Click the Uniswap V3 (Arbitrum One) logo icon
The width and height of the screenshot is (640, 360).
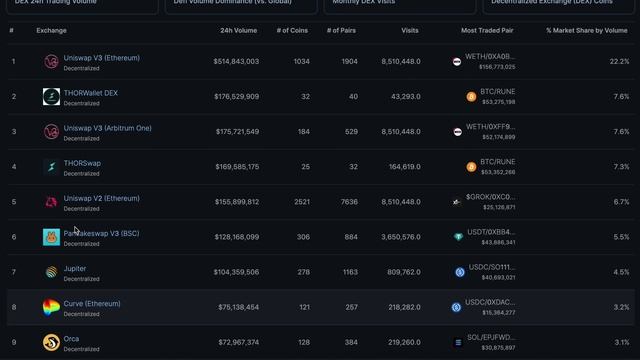point(51,132)
